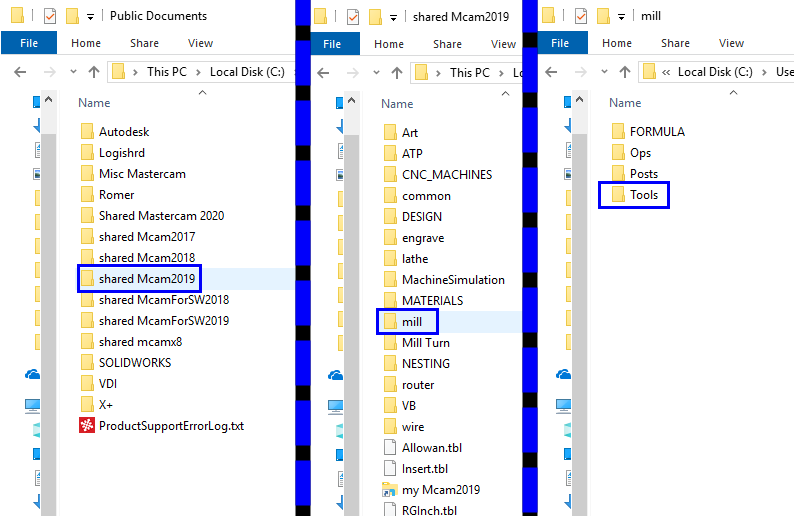Open View tab in mill window

pos(731,43)
